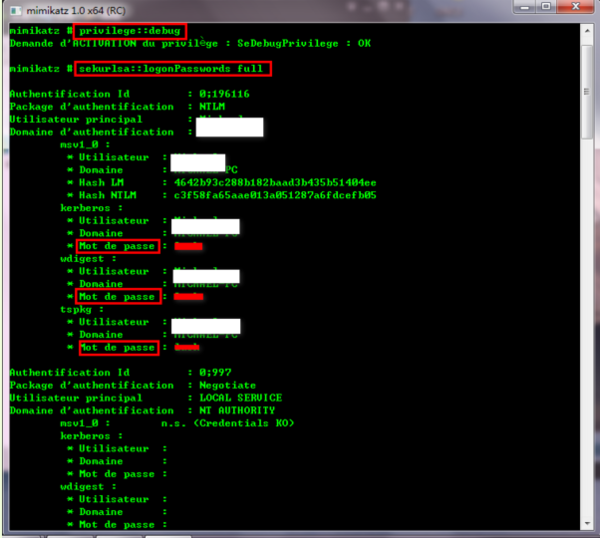This screenshot has height=538, width=600.
Task: Click the scrollbar up arrow
Action: 587,31
